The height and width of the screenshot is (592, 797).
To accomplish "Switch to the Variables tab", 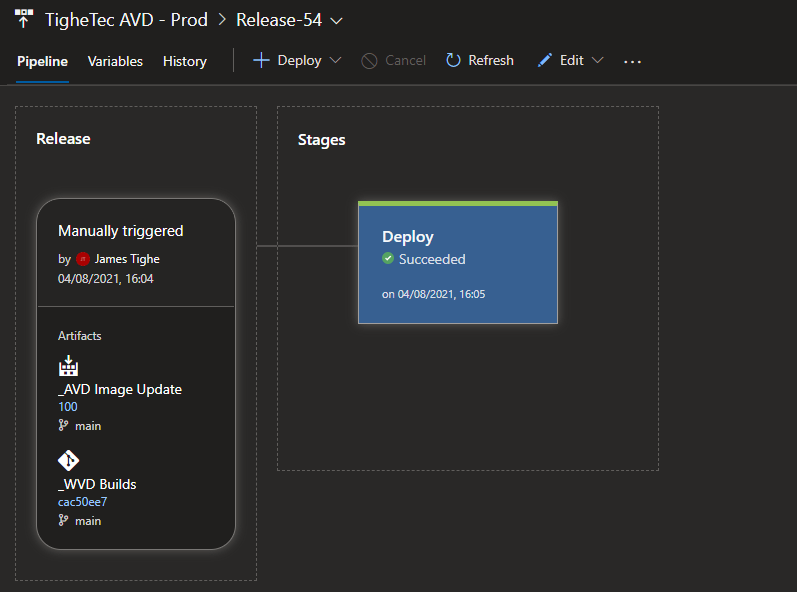I will [x=115, y=61].
